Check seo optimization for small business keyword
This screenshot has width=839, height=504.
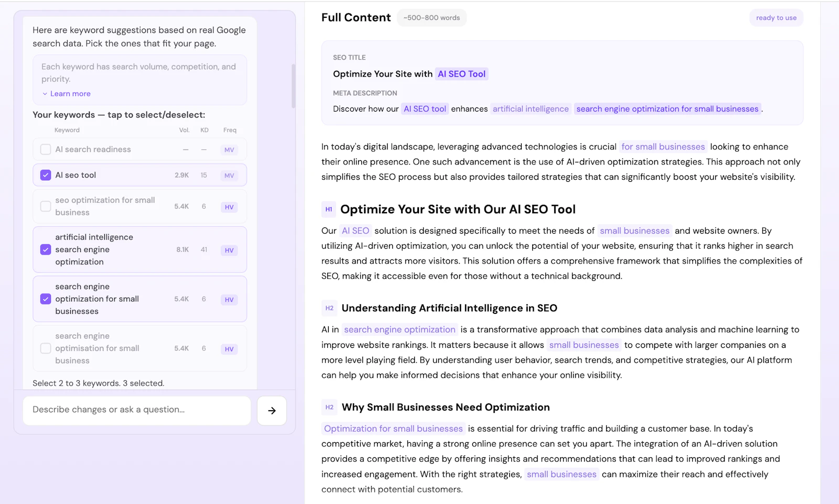[x=46, y=206]
